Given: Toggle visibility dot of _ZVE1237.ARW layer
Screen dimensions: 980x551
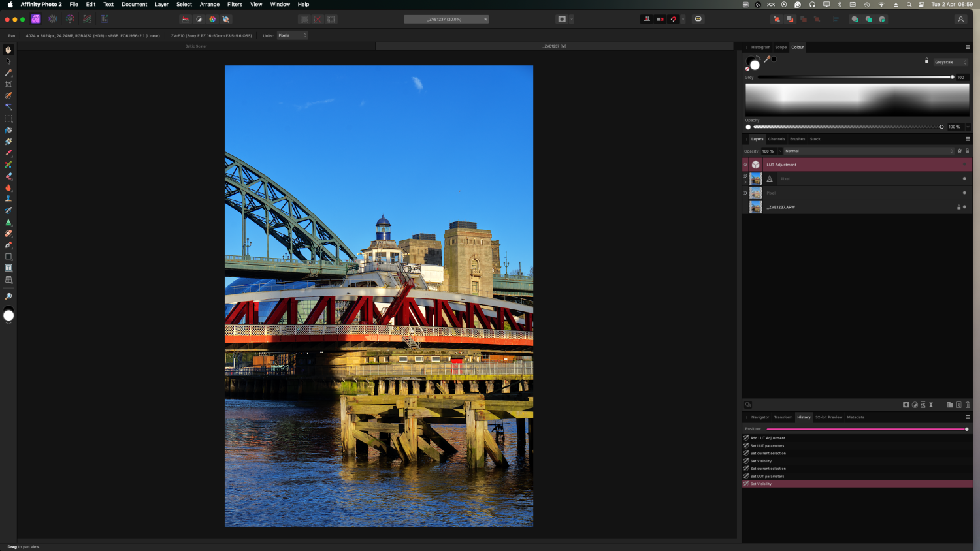Looking at the screenshot, I should [x=964, y=207].
